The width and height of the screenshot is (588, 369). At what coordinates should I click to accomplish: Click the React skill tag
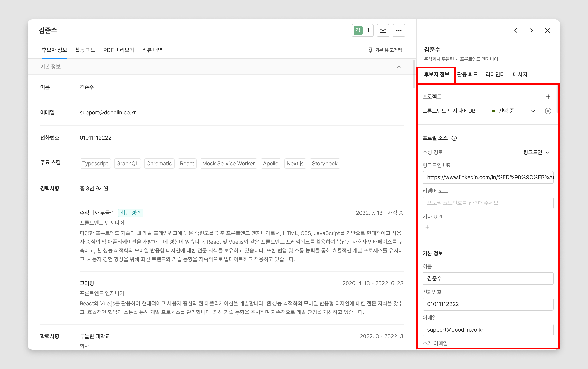point(187,164)
